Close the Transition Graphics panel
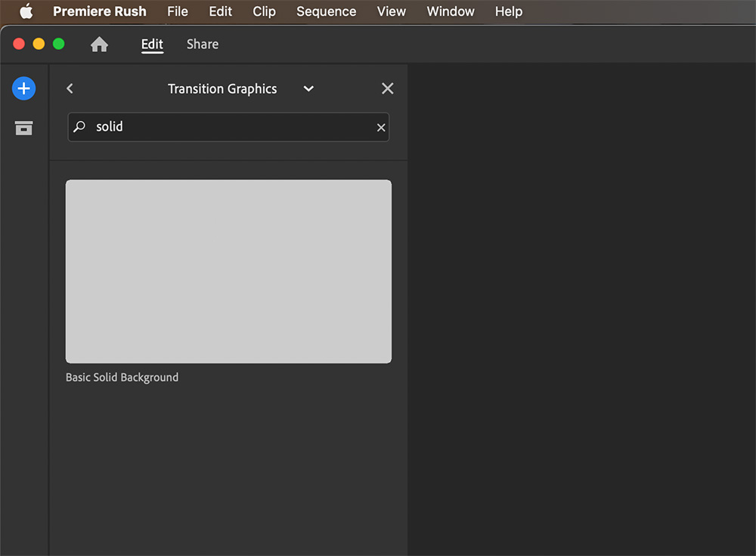 [388, 88]
